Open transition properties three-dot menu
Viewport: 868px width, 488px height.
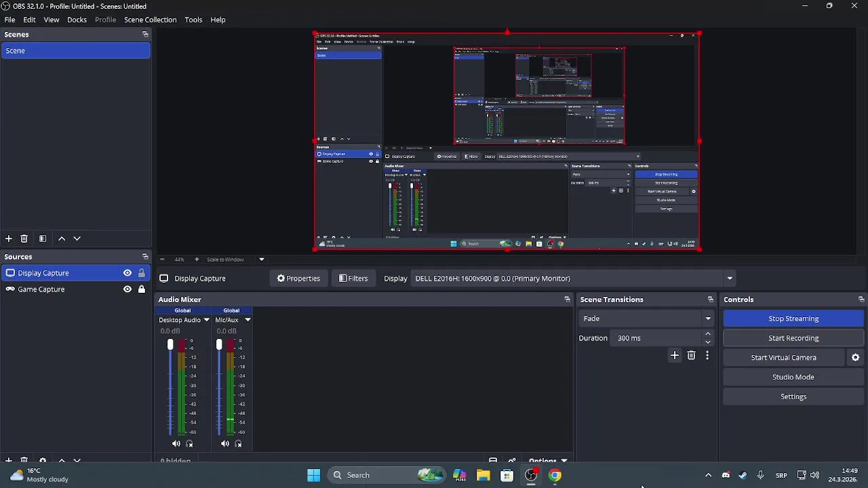click(707, 356)
